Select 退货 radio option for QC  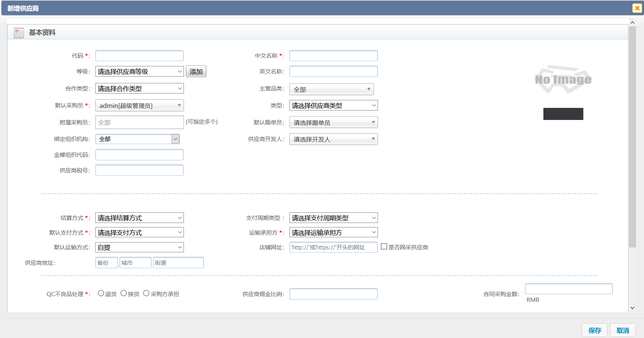tap(101, 293)
